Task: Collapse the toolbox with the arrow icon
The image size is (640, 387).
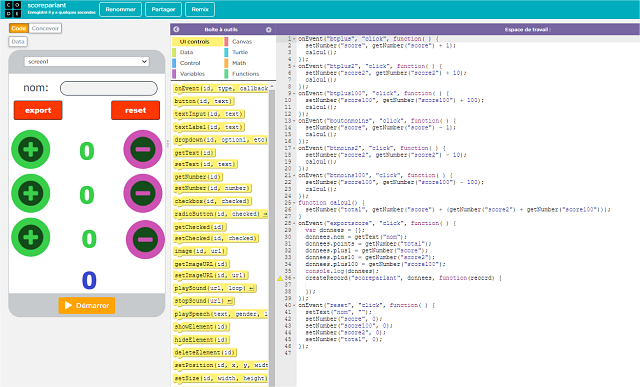Action: (176, 29)
